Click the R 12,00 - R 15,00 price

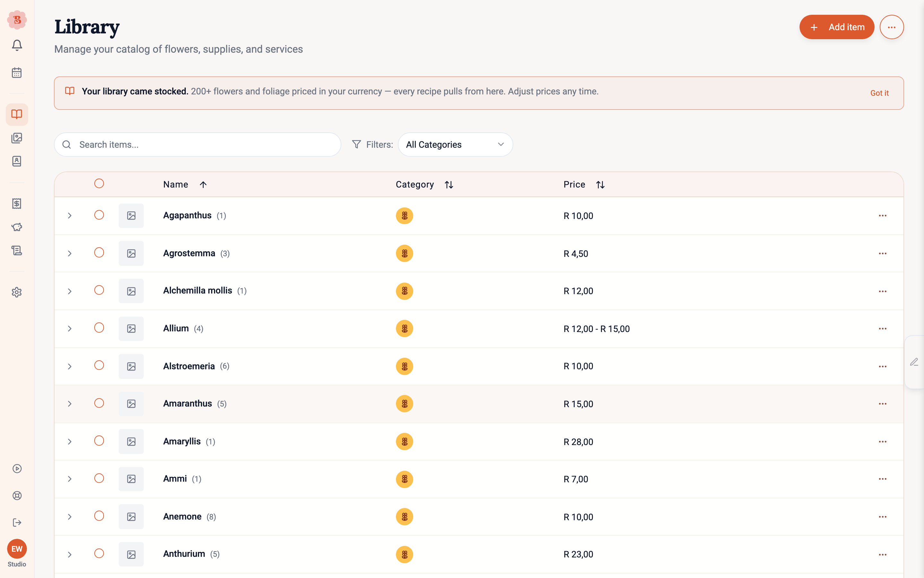click(x=596, y=329)
